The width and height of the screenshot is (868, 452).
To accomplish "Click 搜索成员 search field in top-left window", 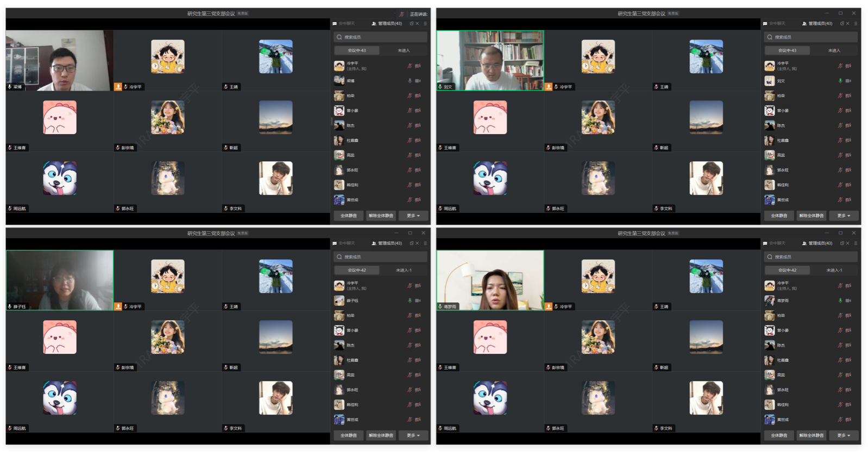I will pos(380,37).
